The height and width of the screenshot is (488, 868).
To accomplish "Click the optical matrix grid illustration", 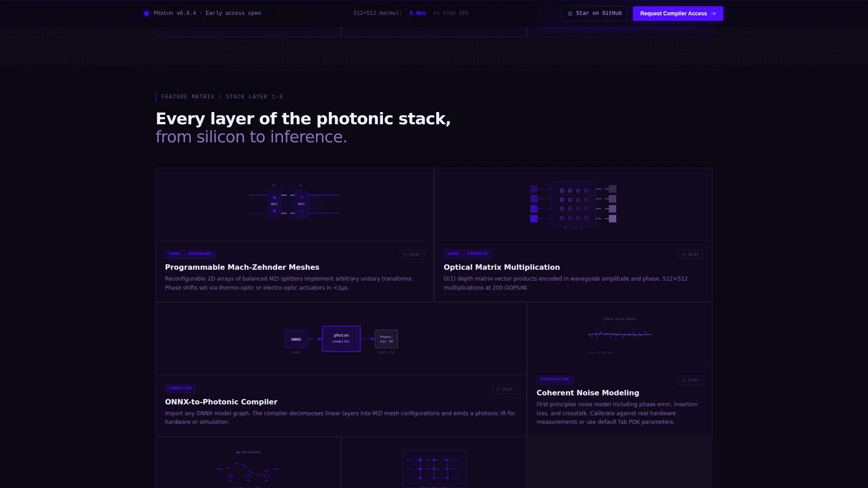I will click(573, 205).
